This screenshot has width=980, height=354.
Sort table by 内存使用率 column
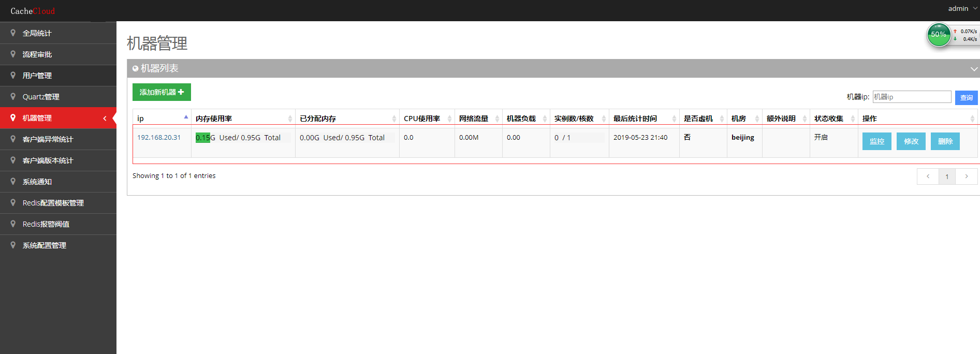(x=243, y=119)
